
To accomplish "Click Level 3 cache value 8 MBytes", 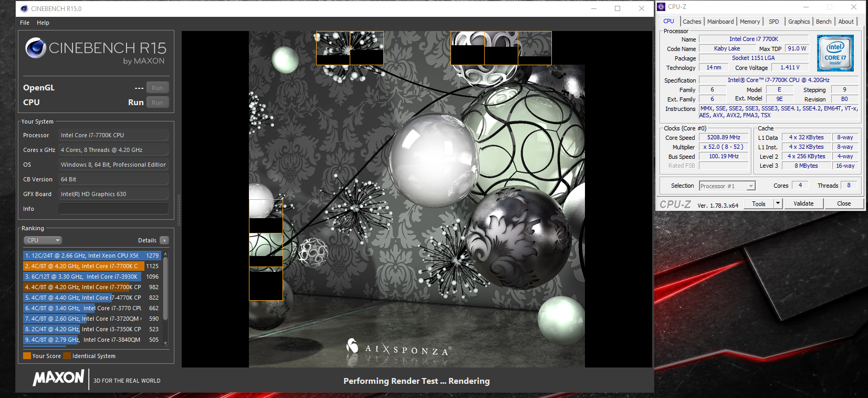I will pos(806,166).
